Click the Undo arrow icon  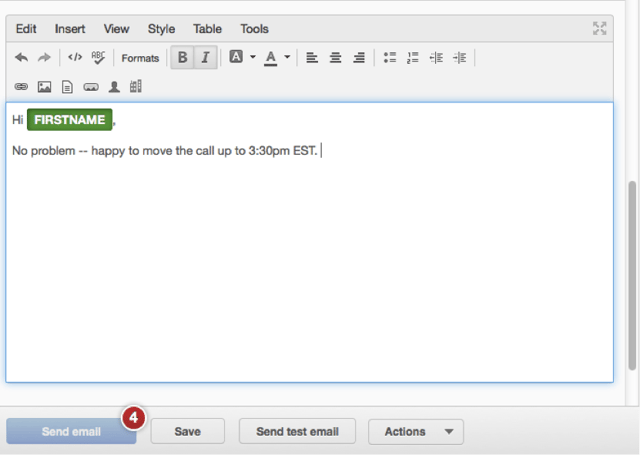[x=21, y=58]
